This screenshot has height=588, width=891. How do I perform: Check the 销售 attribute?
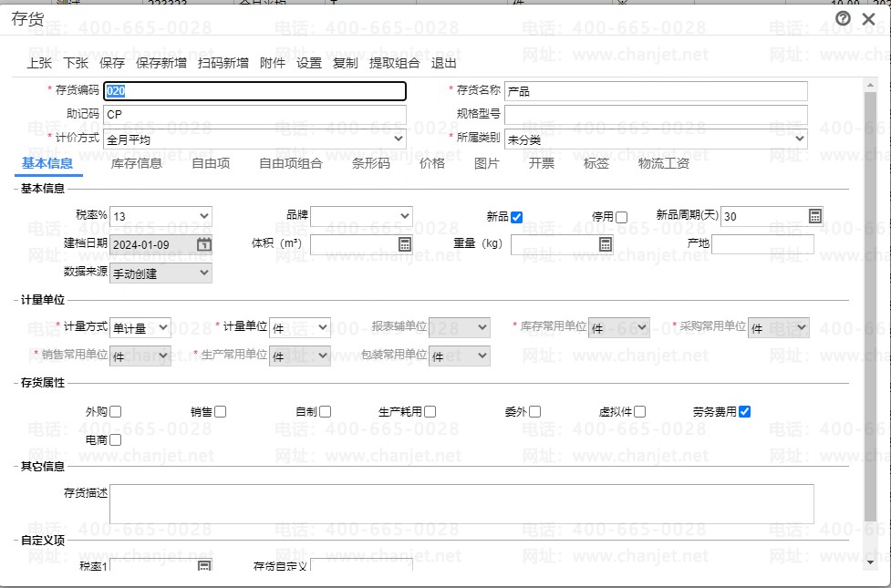click(221, 412)
